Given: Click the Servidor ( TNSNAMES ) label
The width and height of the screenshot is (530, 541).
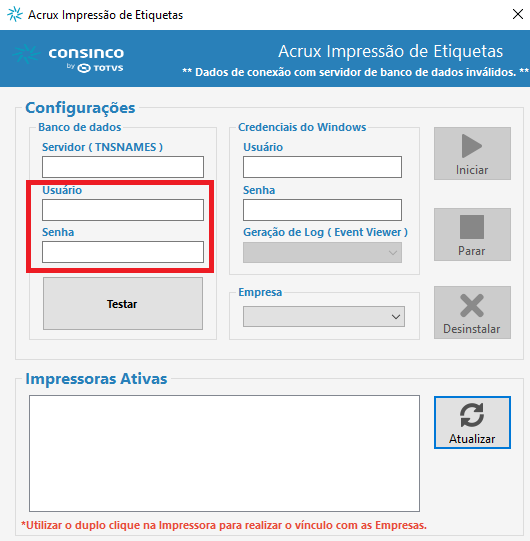Looking at the screenshot, I should point(102,147).
